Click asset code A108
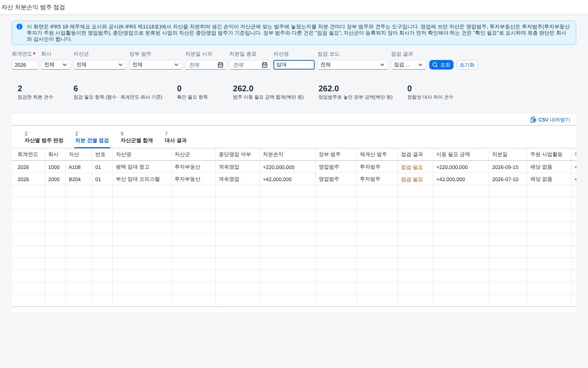 pos(75,167)
